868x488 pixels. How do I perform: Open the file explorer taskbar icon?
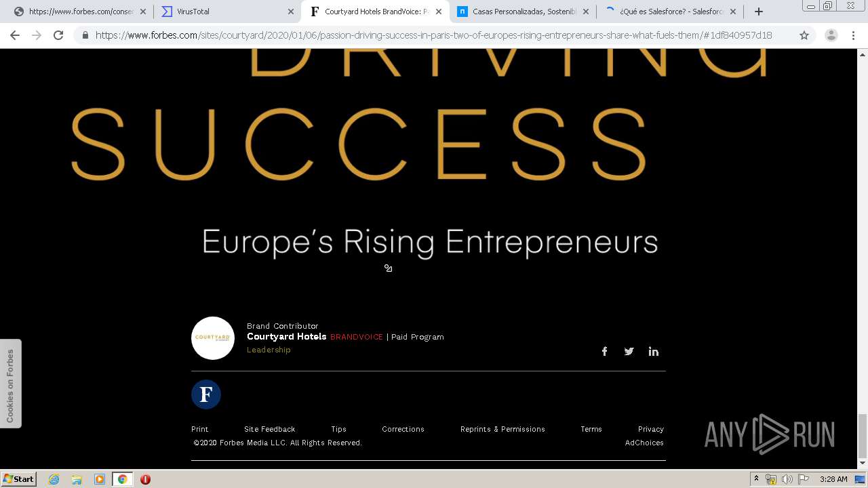click(x=77, y=479)
